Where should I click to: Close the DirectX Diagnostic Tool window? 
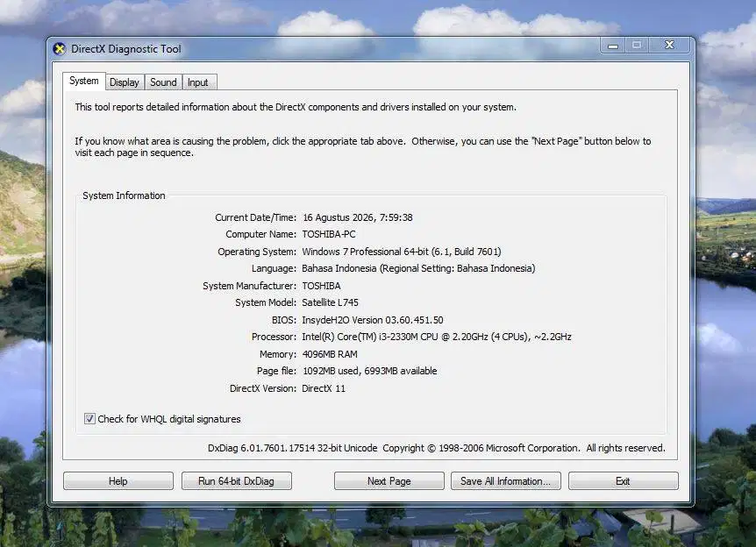point(670,46)
